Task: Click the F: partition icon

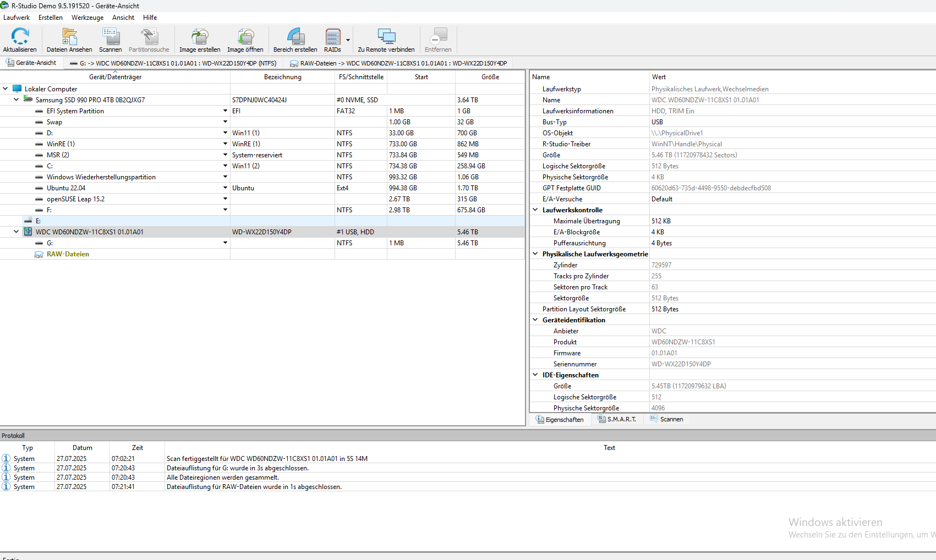Action: 39,210
